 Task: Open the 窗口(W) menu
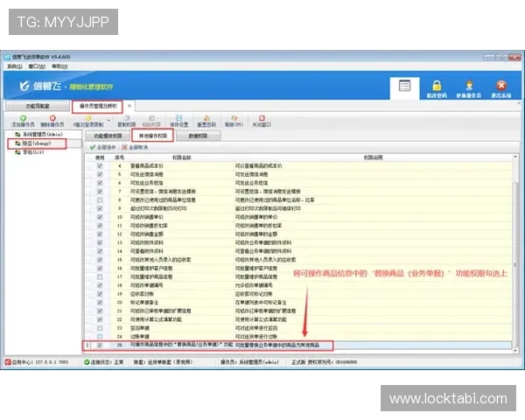coord(37,66)
